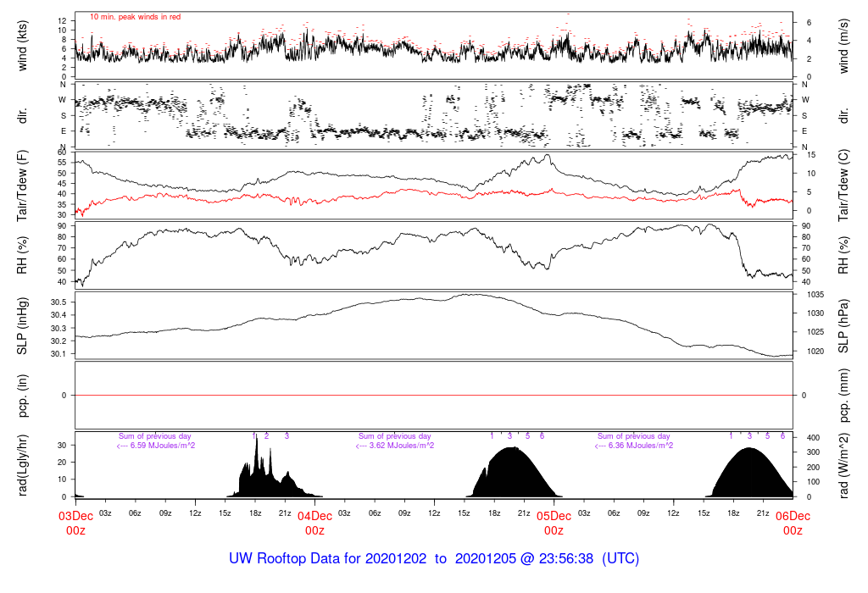Click the UW Rooftop Data chart title

click(x=434, y=559)
